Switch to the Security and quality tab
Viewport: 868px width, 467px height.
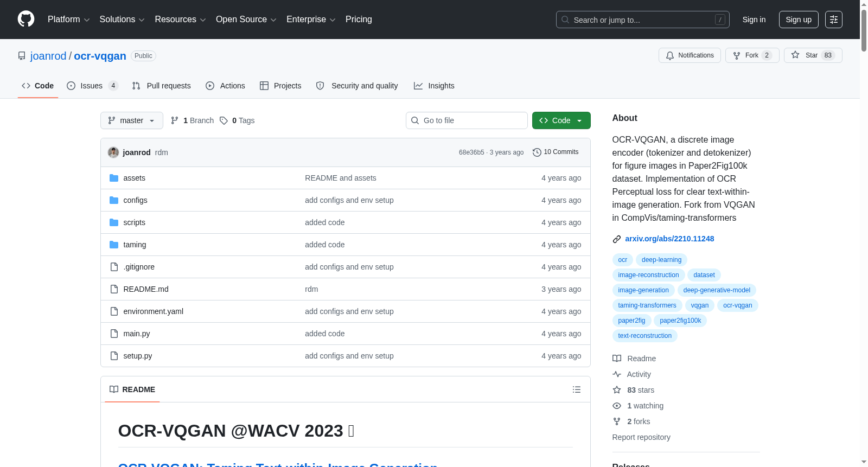[357, 86]
